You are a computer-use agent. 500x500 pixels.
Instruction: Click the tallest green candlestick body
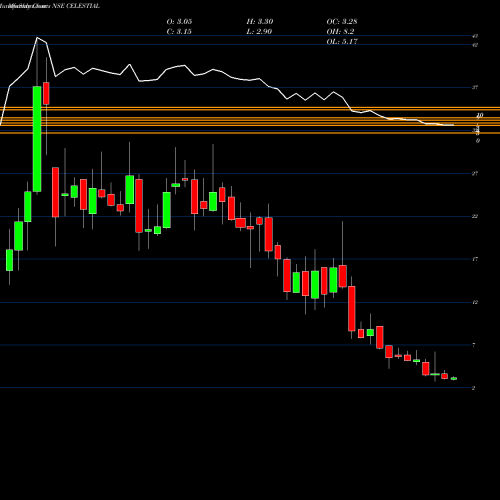click(x=37, y=139)
